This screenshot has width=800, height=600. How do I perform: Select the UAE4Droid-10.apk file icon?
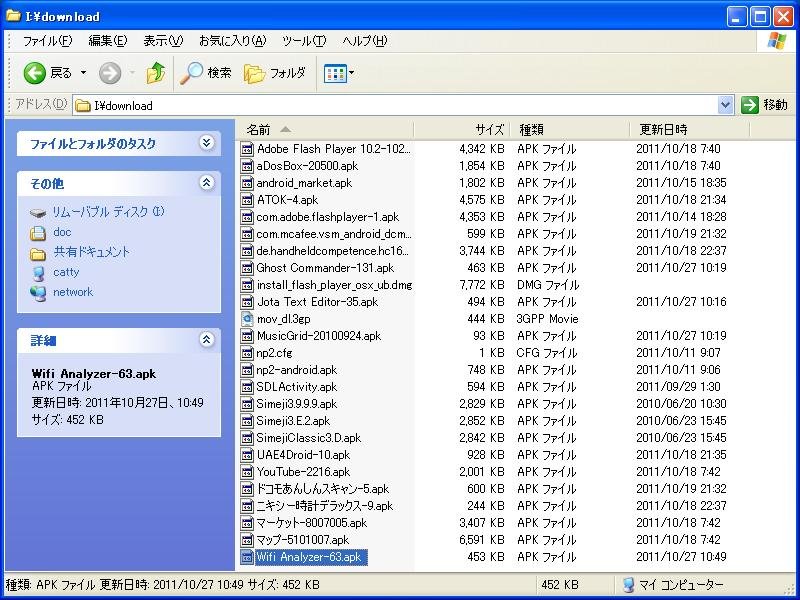(x=247, y=455)
